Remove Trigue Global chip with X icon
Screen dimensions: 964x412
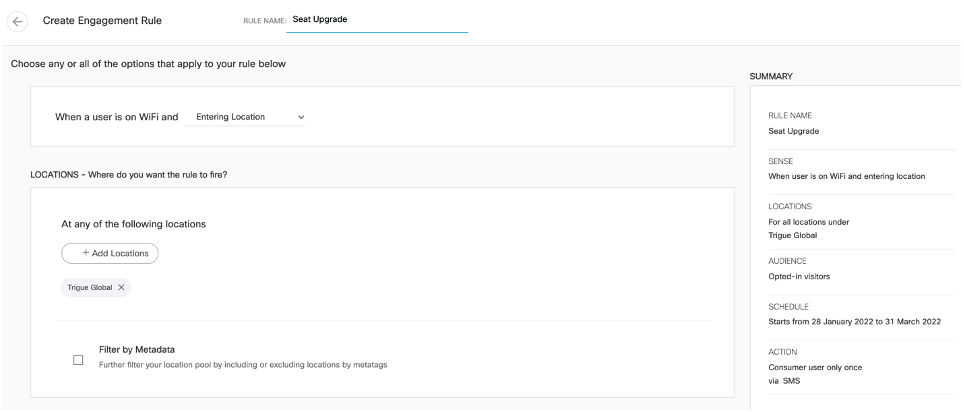pos(121,287)
